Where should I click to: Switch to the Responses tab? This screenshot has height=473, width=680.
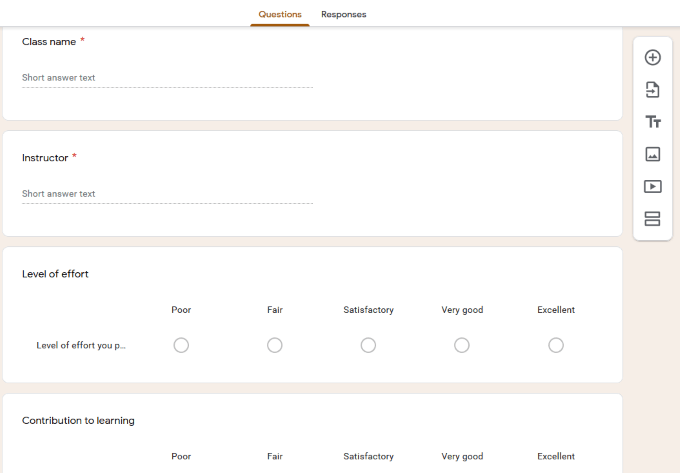pos(343,15)
